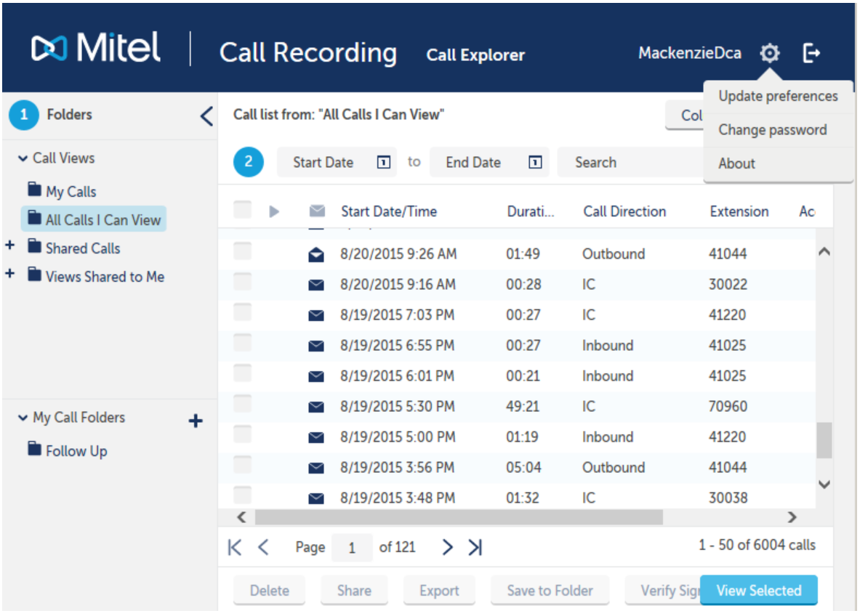Expand the Shared Calls node
The width and height of the screenshot is (860, 616).
coord(10,245)
